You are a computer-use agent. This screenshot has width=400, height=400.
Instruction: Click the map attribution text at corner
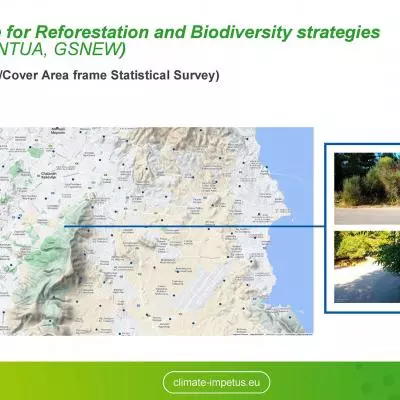tap(272, 333)
